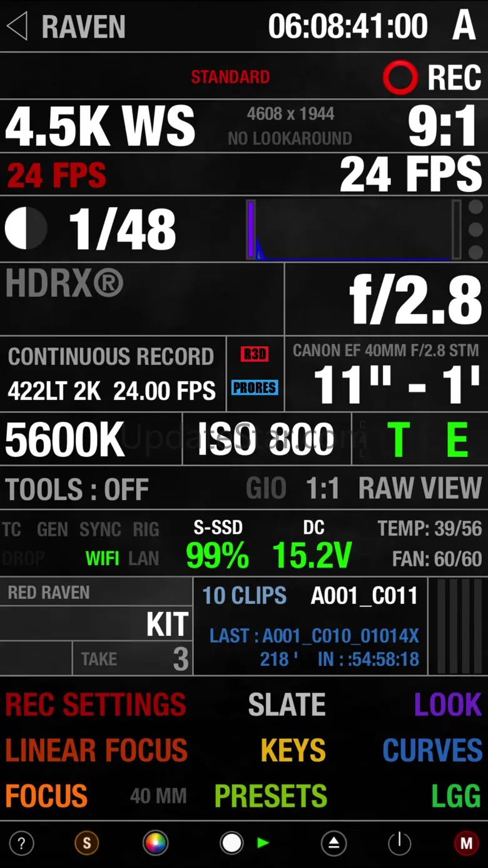488x868 pixels.
Task: Tap the SYNC status indicator
Action: pos(100,529)
